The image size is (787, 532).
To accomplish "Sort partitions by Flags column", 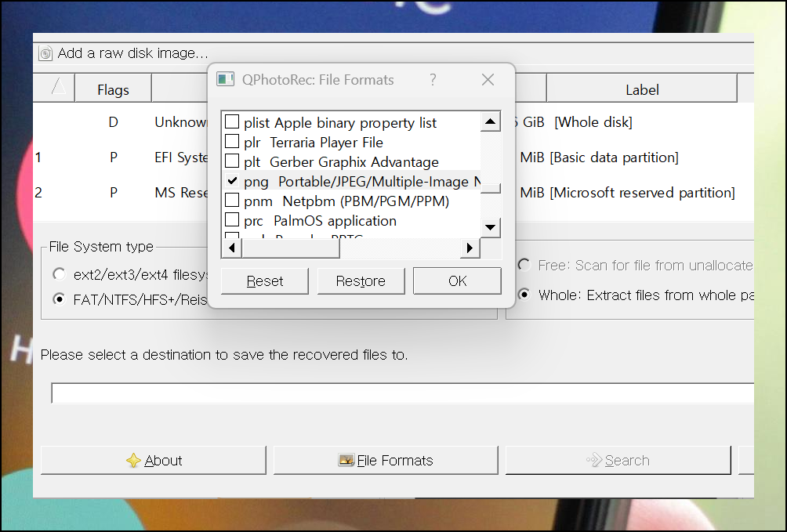I will (114, 89).
